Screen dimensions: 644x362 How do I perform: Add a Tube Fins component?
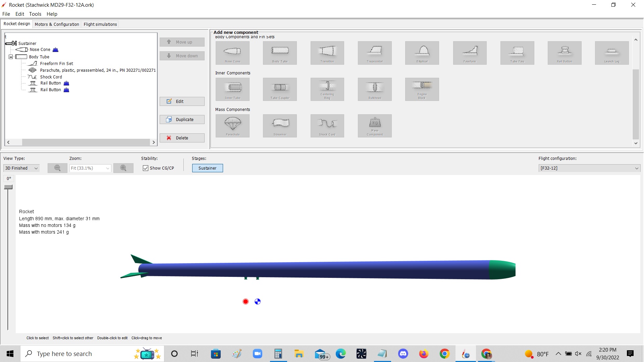[x=517, y=53]
